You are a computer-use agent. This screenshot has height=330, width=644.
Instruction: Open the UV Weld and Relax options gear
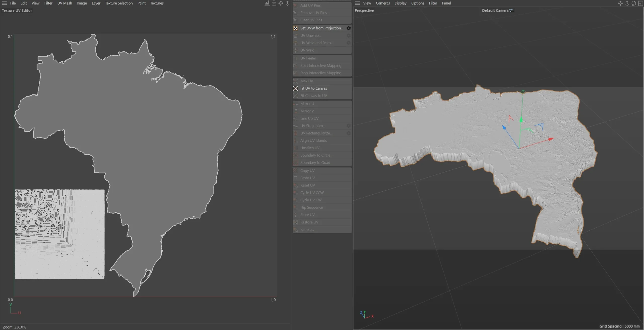(348, 43)
